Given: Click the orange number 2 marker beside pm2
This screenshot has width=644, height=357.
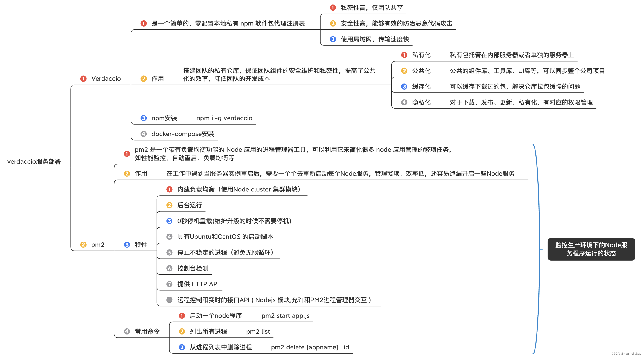Looking at the screenshot, I should (83, 245).
